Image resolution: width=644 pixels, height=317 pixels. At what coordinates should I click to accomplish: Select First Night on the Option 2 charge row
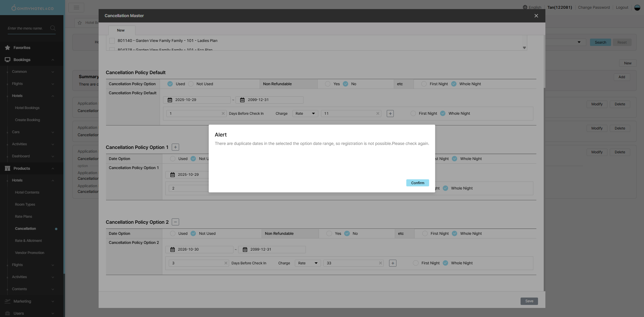[x=416, y=263]
